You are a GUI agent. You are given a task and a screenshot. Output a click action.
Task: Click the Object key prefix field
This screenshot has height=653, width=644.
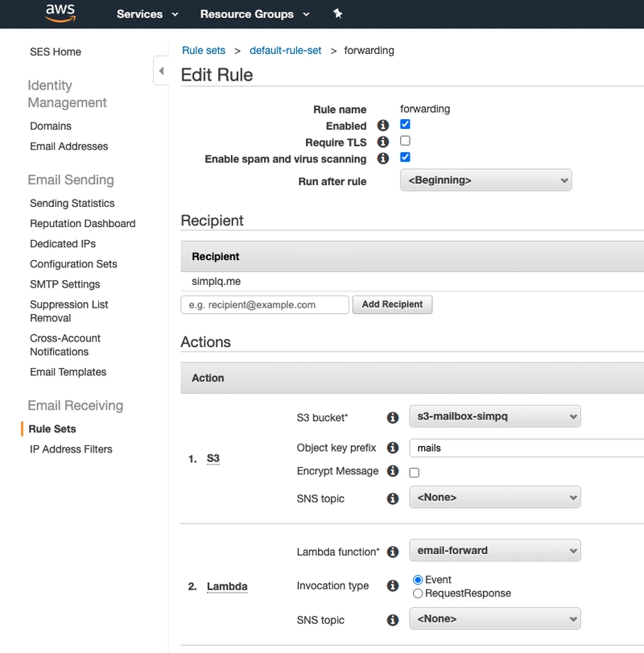click(526, 448)
